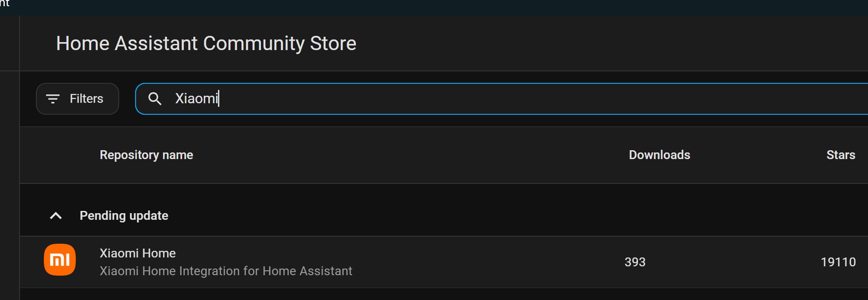Click the 19110 stars count
Viewport: 868px width, 300px height.
838,262
